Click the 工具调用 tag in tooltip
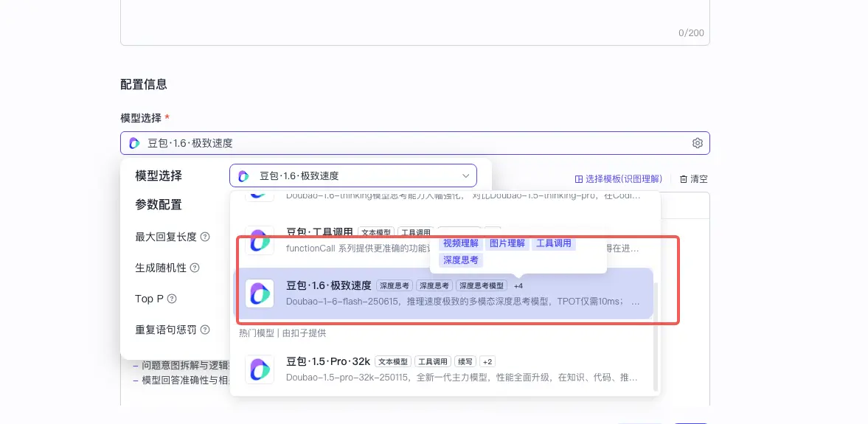868x424 pixels. tap(554, 243)
